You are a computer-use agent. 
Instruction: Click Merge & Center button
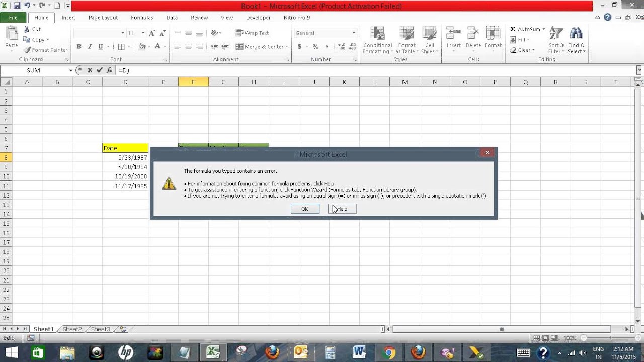(260, 47)
